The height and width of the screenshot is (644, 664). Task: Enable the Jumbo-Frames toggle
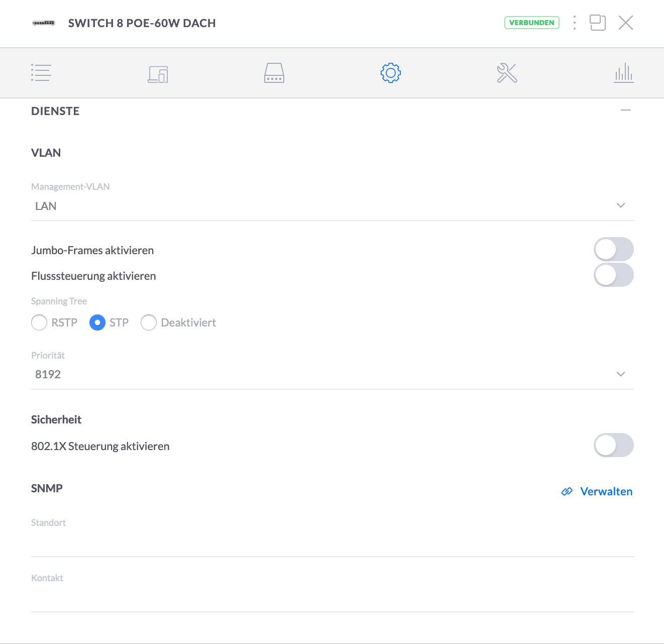click(614, 250)
